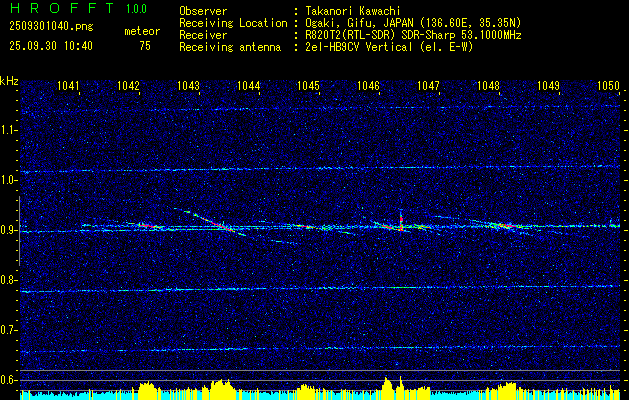This screenshot has height=400, width=629.
Task: Click the 'Receiving Location' label
Action: click(233, 23)
